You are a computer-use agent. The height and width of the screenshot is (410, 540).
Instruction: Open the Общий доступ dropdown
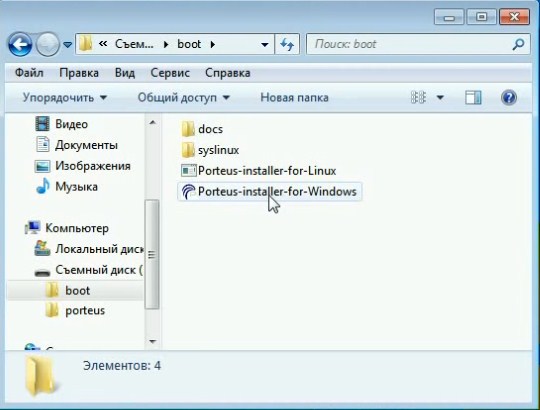pos(184,98)
